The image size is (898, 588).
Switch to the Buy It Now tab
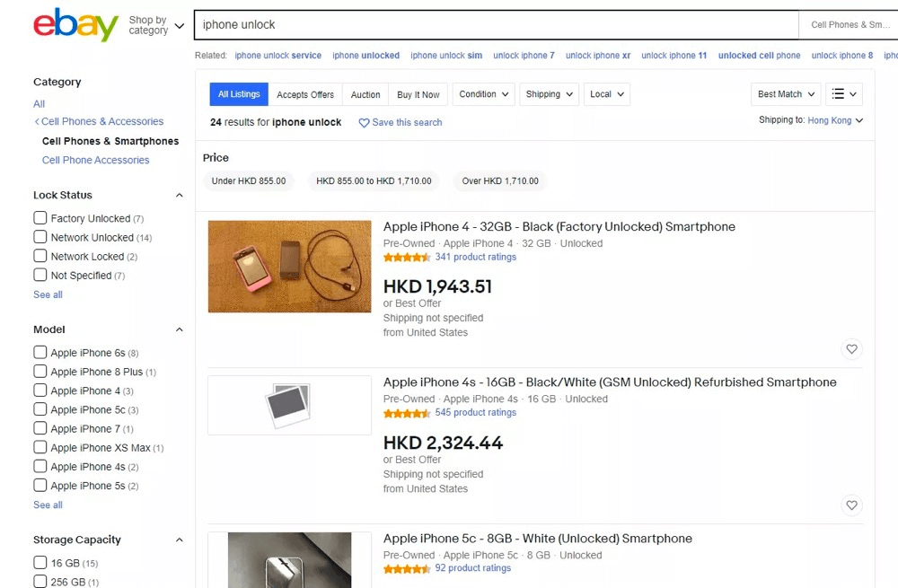click(418, 95)
